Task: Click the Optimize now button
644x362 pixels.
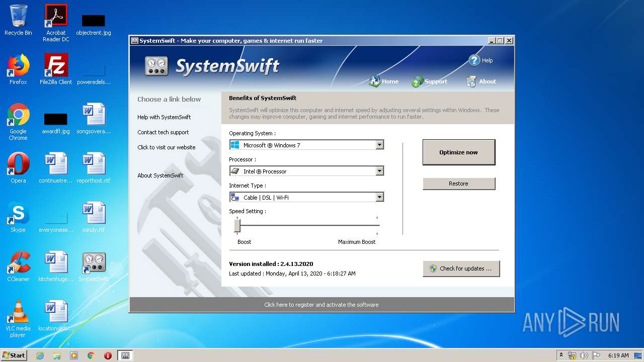Action: [x=458, y=152]
